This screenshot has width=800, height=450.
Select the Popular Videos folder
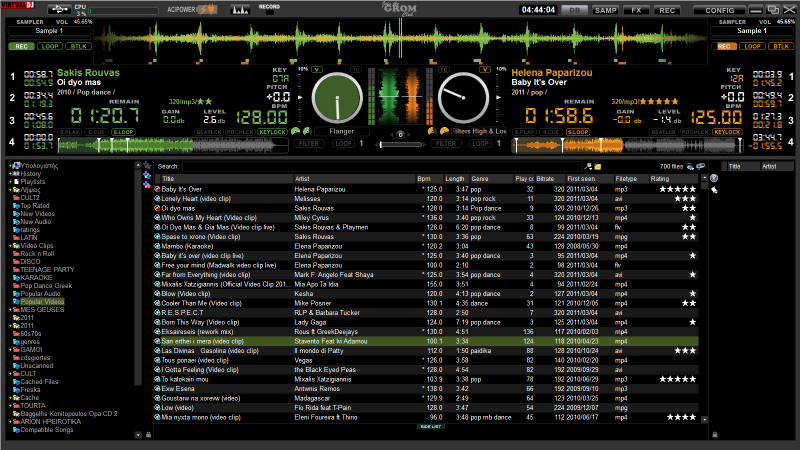tap(42, 302)
